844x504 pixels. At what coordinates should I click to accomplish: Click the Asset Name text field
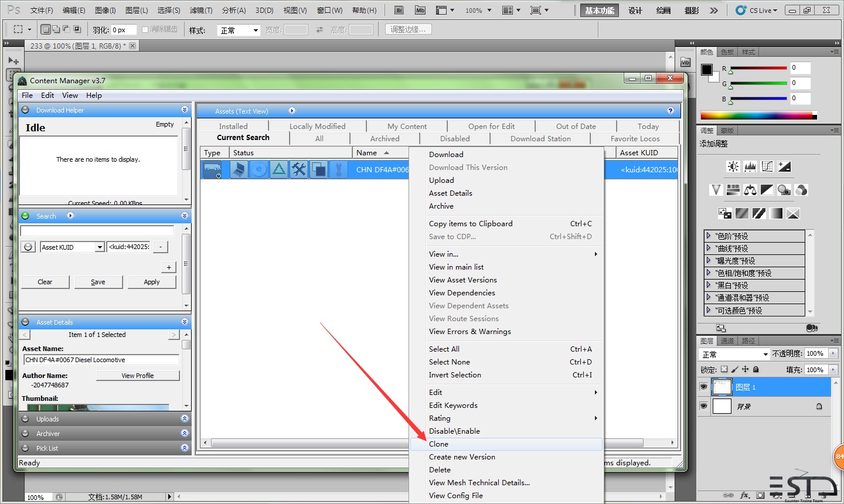click(101, 360)
